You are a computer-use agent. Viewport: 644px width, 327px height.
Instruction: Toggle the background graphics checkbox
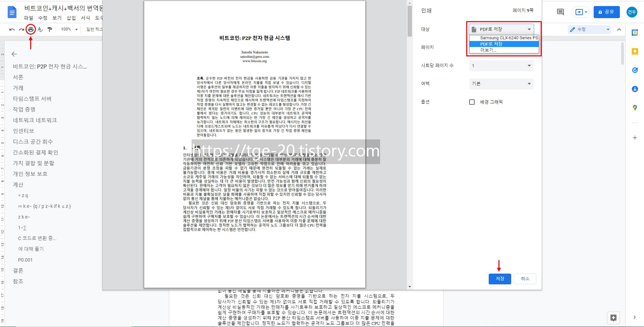[472, 102]
